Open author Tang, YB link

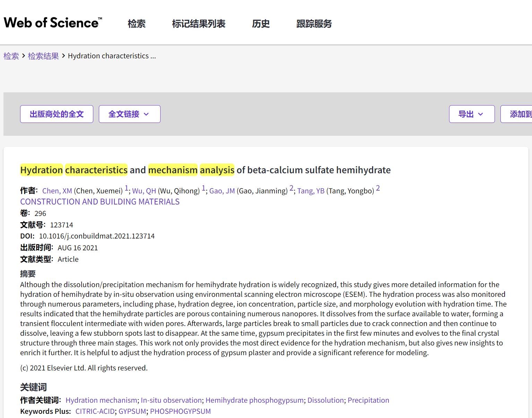311,191
